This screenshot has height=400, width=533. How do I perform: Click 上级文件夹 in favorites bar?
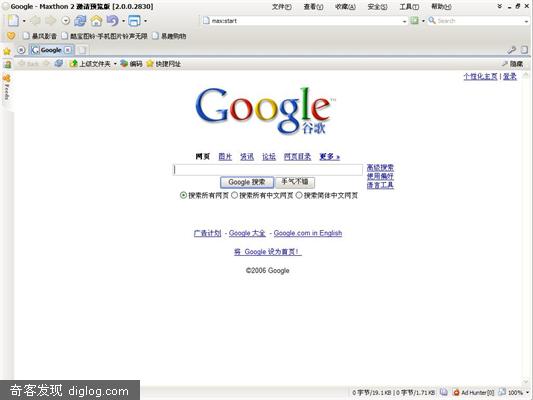(90, 64)
